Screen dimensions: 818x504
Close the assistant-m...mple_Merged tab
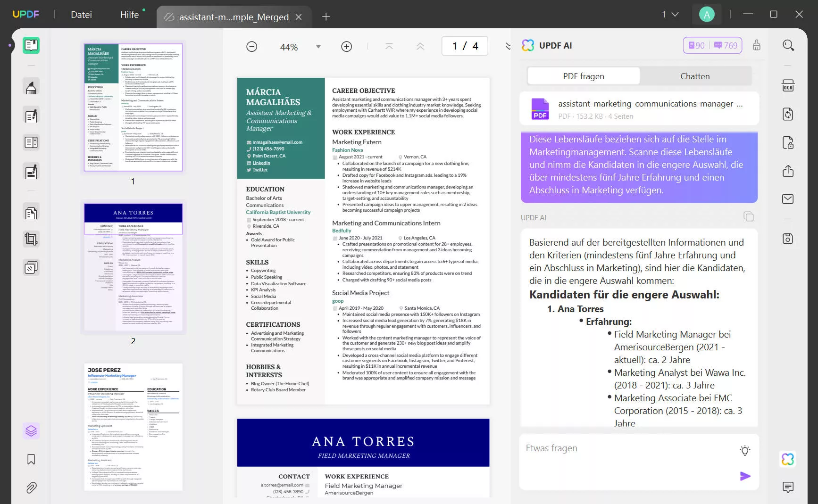(x=299, y=17)
